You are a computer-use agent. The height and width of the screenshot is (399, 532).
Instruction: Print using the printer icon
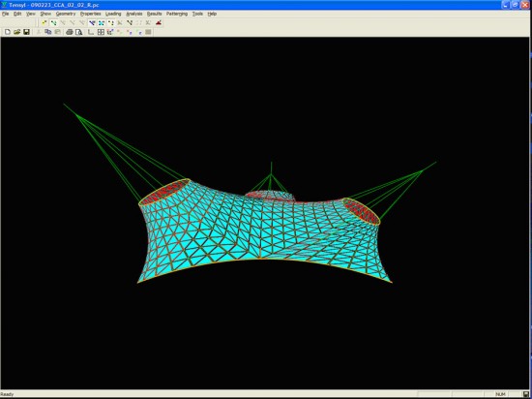(x=70, y=32)
